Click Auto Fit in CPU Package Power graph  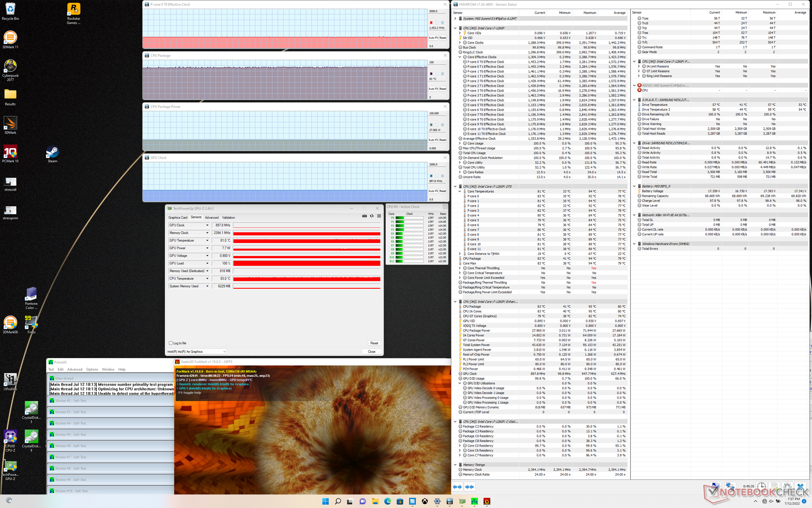click(x=433, y=140)
